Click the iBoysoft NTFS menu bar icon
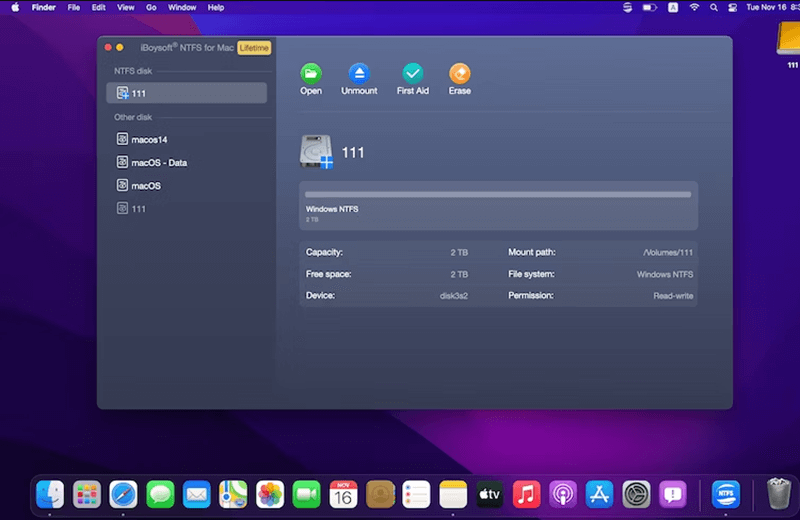Screen dimensions: 800x520 point(628,7)
